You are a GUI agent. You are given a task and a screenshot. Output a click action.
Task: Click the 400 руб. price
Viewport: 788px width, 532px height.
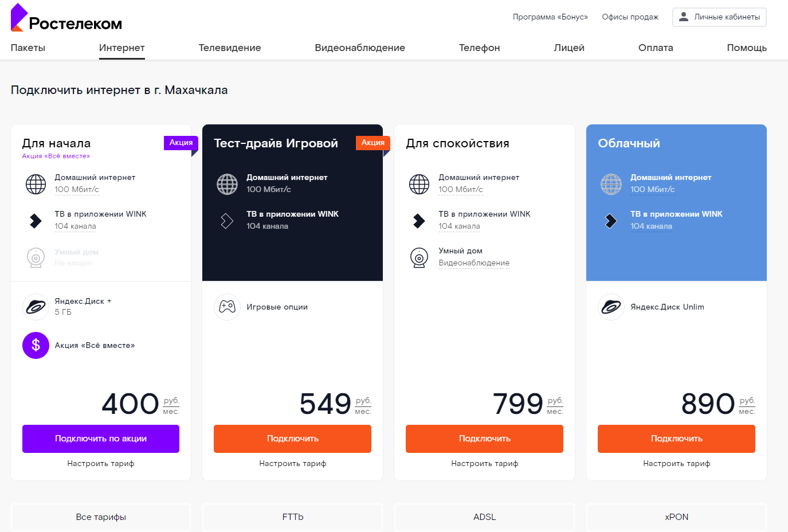pos(140,404)
